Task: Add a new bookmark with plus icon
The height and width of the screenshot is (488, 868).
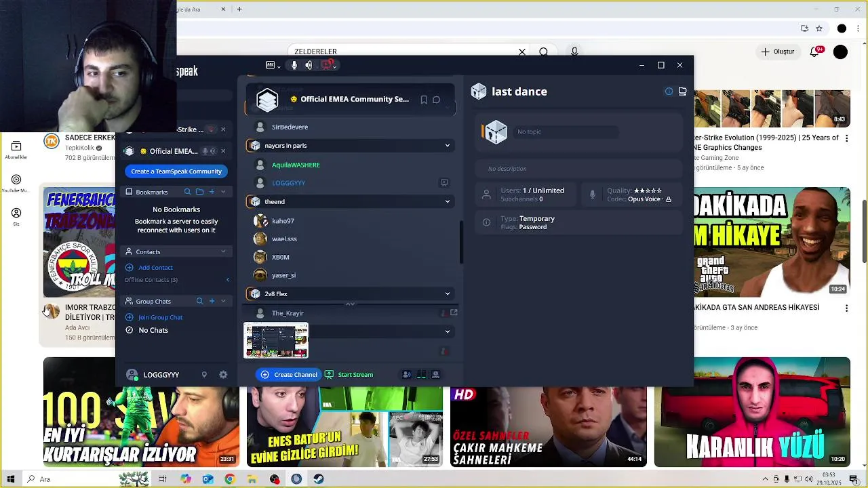Action: (212, 192)
